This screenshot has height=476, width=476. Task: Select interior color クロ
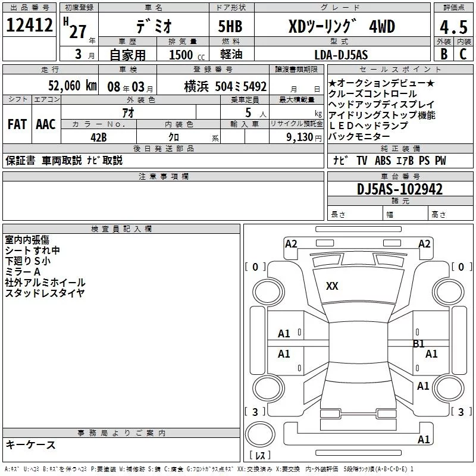click(x=174, y=137)
